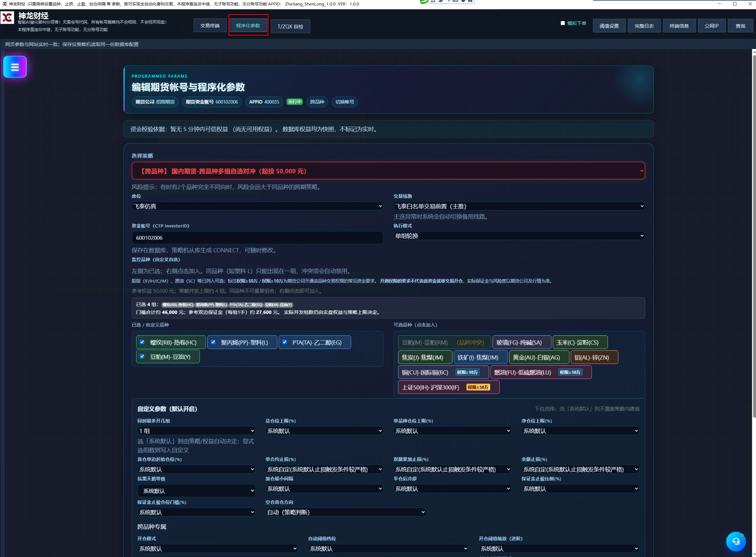The height and width of the screenshot is (557, 756).
Task: Maximize the 神龙财经 window
Action: [x=735, y=4]
